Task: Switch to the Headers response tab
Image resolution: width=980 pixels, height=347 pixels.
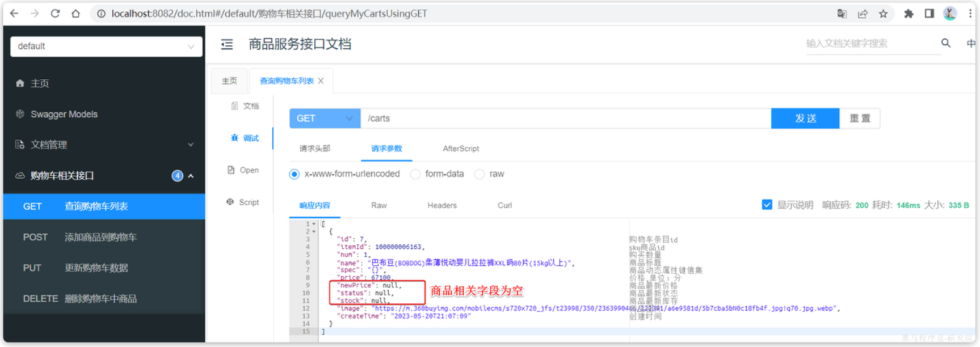Action: [442, 205]
